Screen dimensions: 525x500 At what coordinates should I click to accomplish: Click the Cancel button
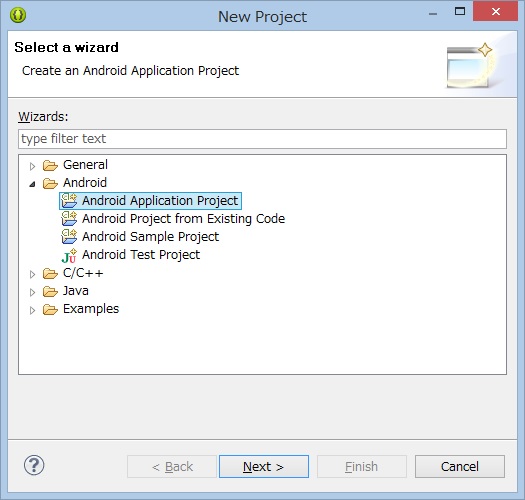(x=460, y=466)
